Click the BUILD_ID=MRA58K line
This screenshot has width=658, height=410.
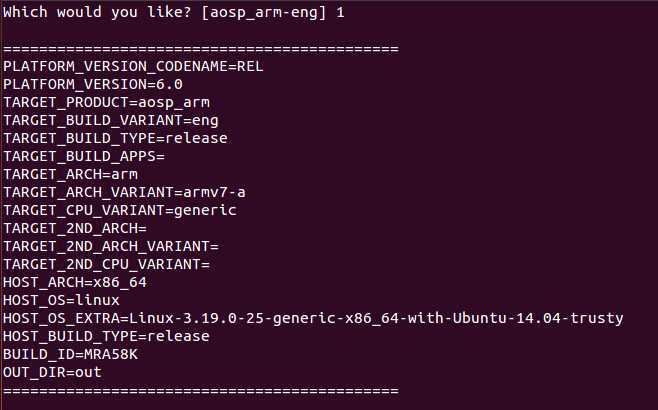coord(71,354)
